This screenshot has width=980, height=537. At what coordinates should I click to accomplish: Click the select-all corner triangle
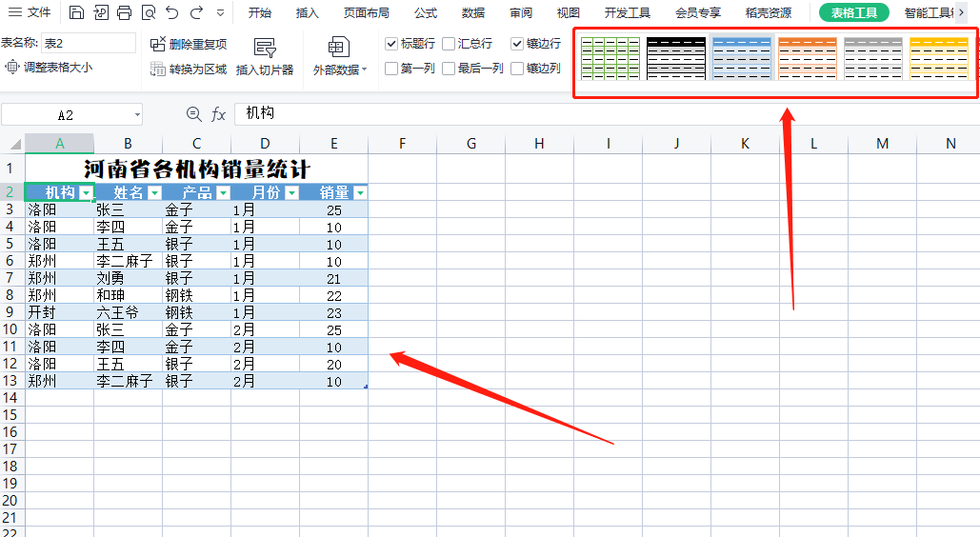pos(15,145)
